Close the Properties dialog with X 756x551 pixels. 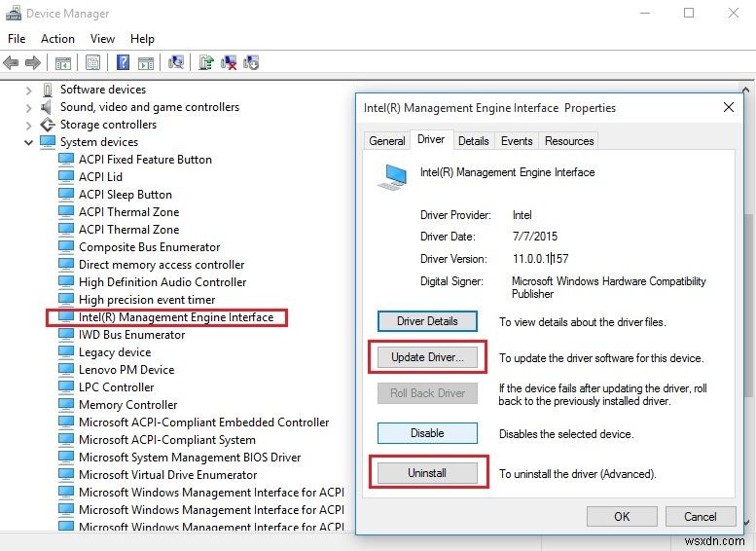coord(729,107)
